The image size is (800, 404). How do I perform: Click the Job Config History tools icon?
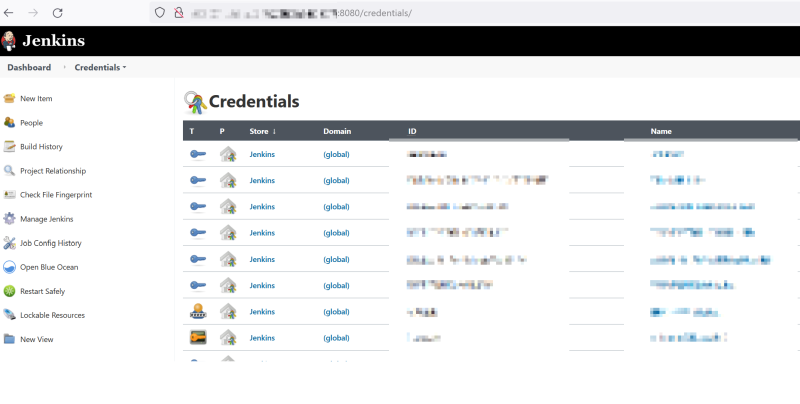(9, 243)
